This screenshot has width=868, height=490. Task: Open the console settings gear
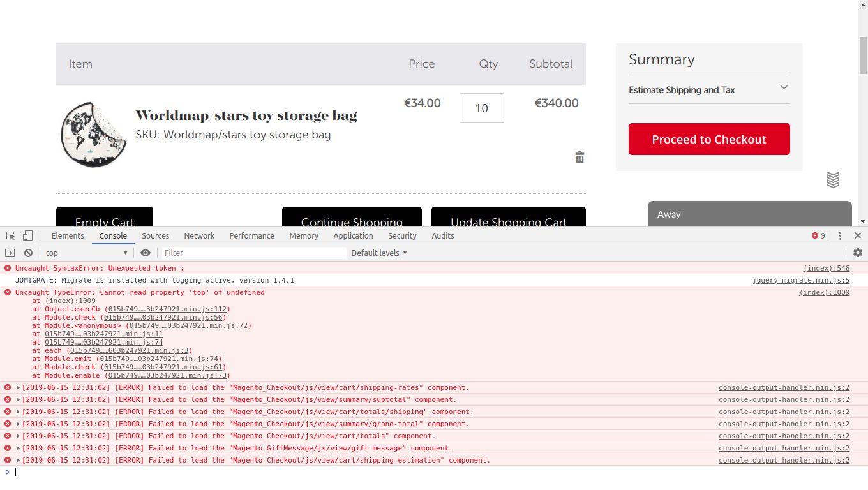(x=857, y=253)
